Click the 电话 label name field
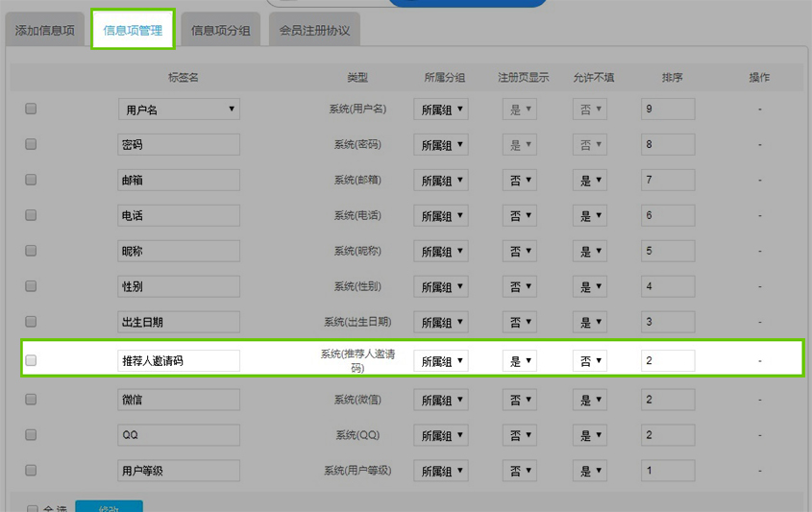812x512 pixels. (179, 215)
